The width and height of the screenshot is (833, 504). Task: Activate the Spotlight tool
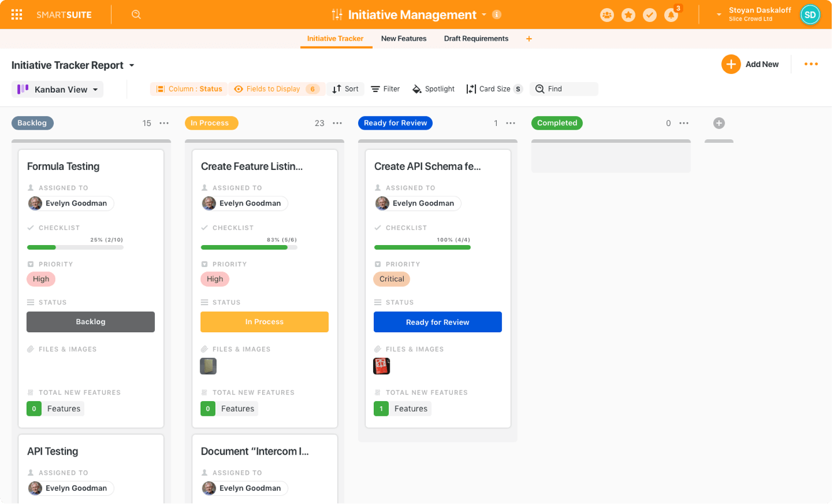pyautogui.click(x=433, y=88)
